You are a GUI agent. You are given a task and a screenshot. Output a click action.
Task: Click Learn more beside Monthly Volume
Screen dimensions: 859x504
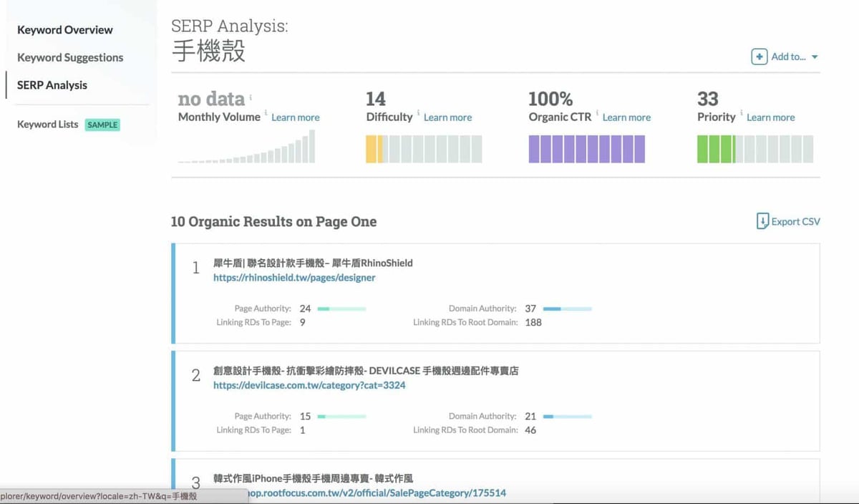296,117
